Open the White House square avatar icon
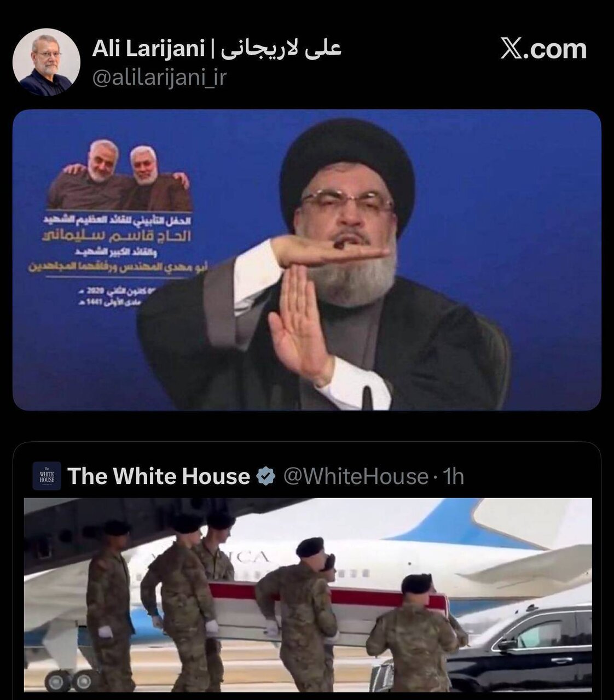Image resolution: width=614 pixels, height=700 pixels. [47, 476]
